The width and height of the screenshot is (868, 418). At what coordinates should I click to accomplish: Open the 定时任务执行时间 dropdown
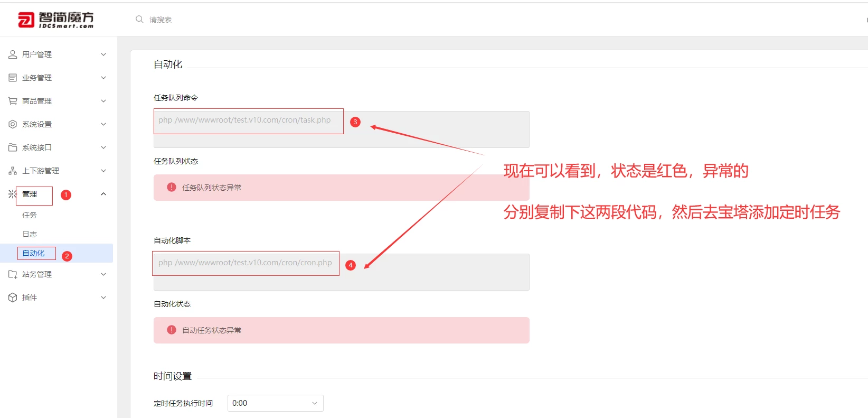pos(275,403)
